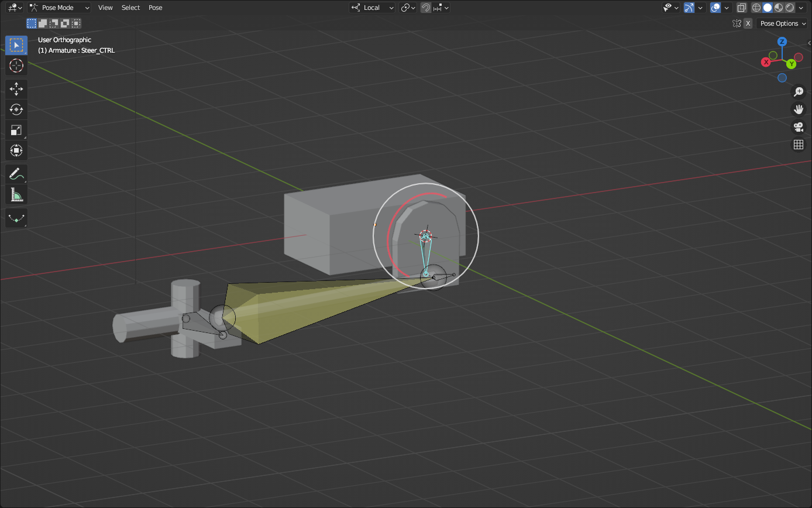Select the Measure ruler tool

click(x=16, y=194)
